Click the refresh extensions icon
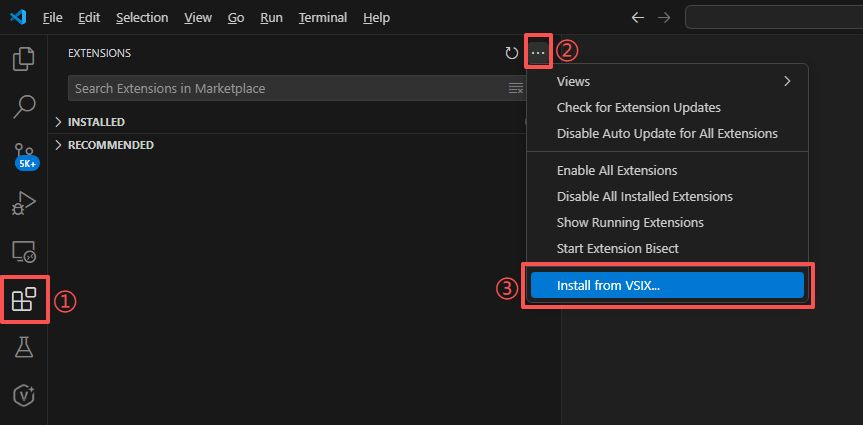863x425 pixels. [512, 53]
